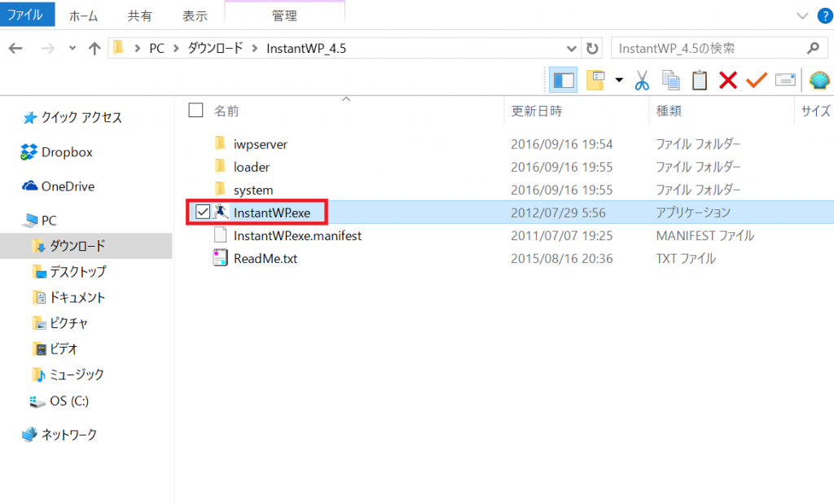
Task: Switch to the 表示 ribbon tab
Action: pos(195,16)
